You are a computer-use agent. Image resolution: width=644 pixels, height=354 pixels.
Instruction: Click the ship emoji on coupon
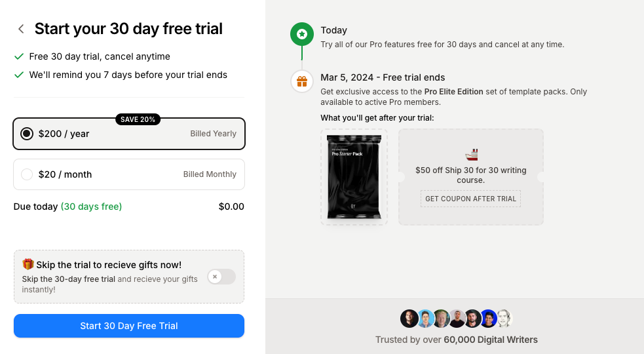pyautogui.click(x=471, y=155)
